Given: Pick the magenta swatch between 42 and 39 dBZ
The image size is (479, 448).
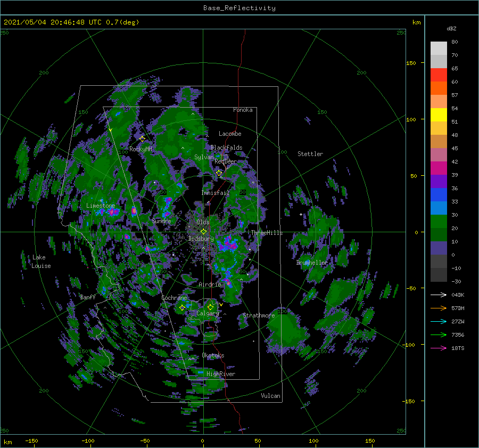Looking at the screenshot, I should [x=439, y=168].
